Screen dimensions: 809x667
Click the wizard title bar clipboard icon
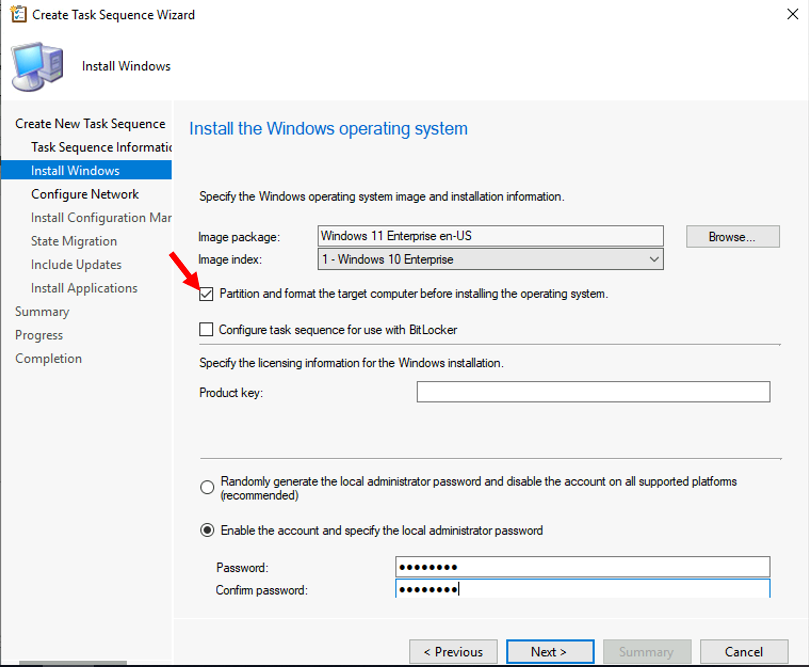19,14
